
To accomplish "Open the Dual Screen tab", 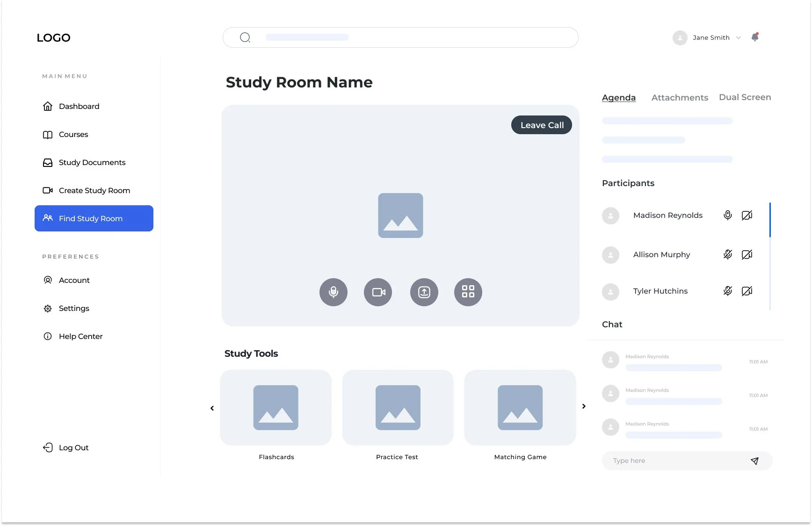I will pos(745,97).
